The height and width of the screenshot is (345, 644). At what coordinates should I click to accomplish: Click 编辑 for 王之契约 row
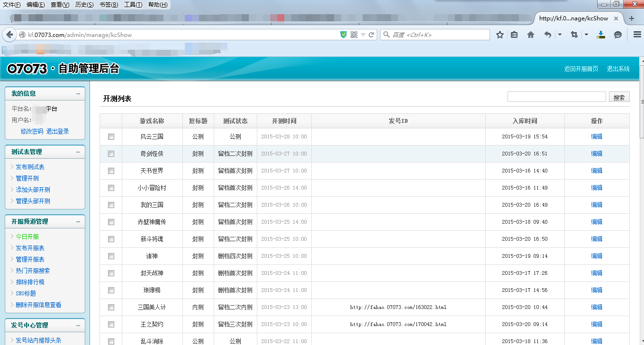pos(597,324)
